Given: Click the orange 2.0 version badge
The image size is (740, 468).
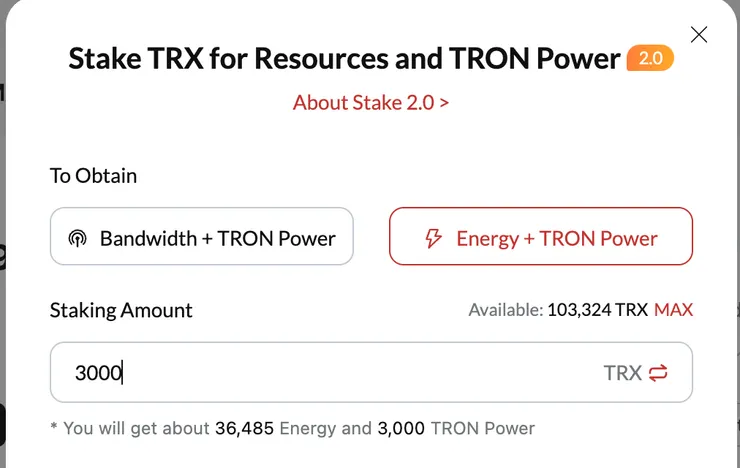Looking at the screenshot, I should click(650, 59).
